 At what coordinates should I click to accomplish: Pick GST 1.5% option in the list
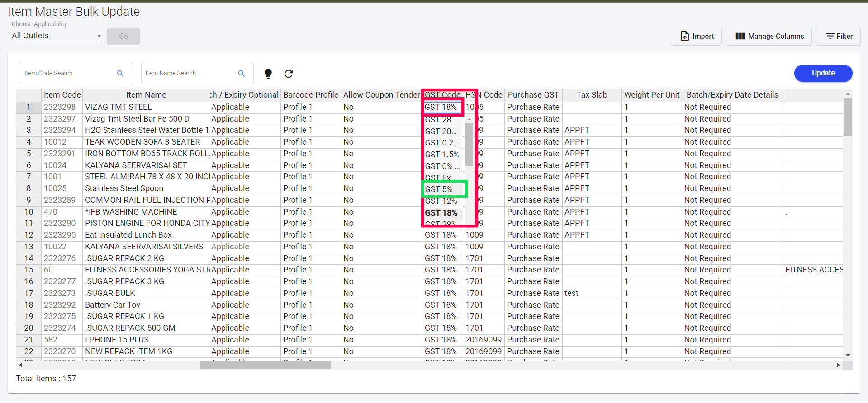442,155
